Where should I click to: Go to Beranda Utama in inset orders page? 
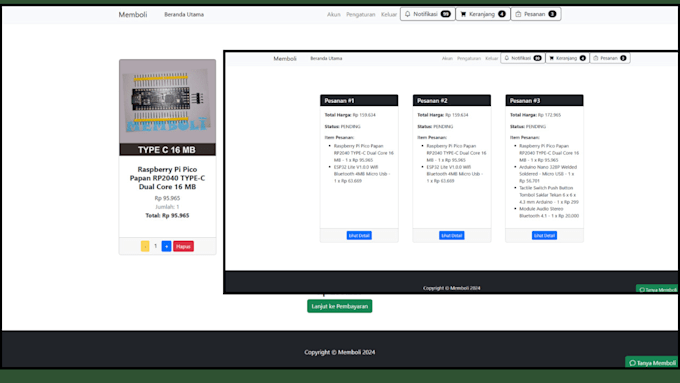tap(326, 58)
